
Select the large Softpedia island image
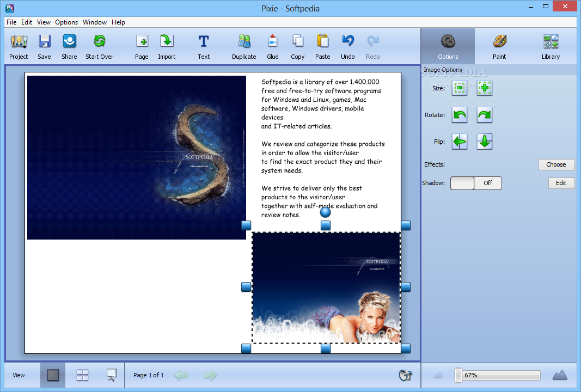click(137, 157)
